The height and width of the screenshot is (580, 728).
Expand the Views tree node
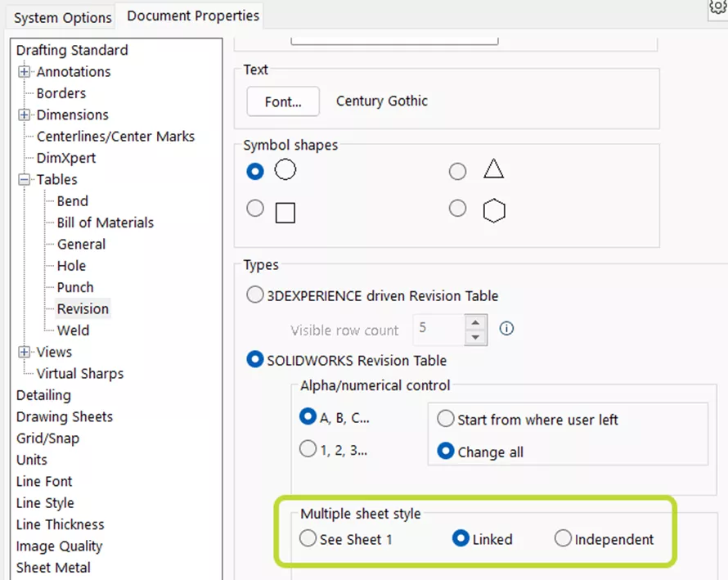click(x=23, y=352)
